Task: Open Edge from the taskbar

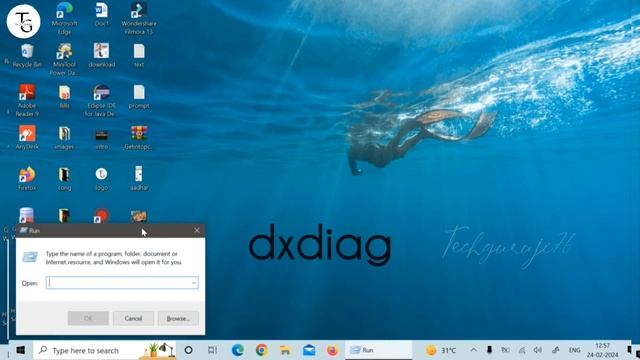Action: tap(238, 350)
